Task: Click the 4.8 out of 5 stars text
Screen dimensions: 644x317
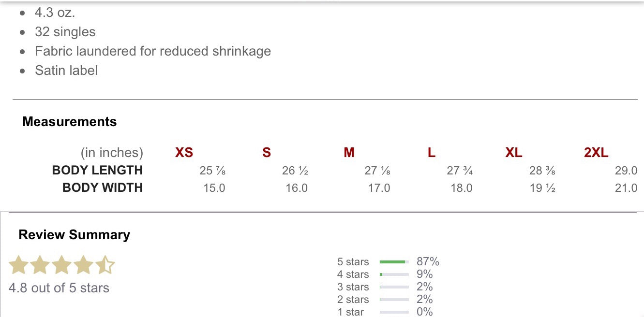Action: [59, 288]
